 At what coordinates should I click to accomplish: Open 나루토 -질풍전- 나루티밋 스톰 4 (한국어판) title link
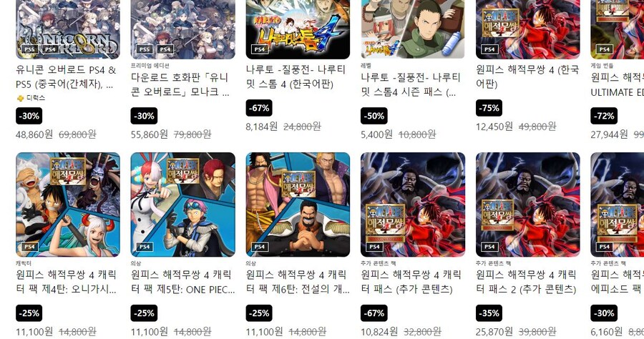pos(296,77)
